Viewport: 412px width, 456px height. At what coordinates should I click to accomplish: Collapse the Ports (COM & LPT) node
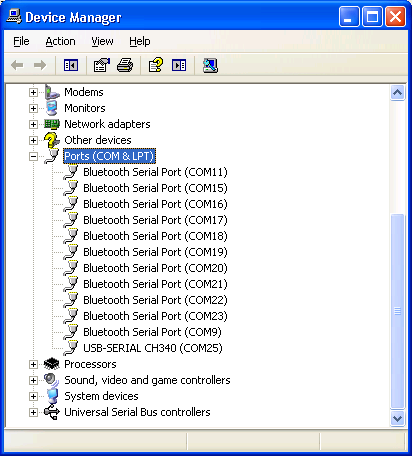click(33, 156)
